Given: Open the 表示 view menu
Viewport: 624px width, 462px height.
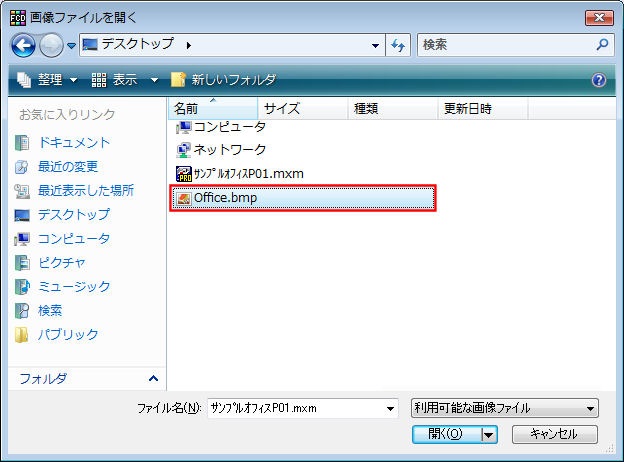Looking at the screenshot, I should click(124, 80).
